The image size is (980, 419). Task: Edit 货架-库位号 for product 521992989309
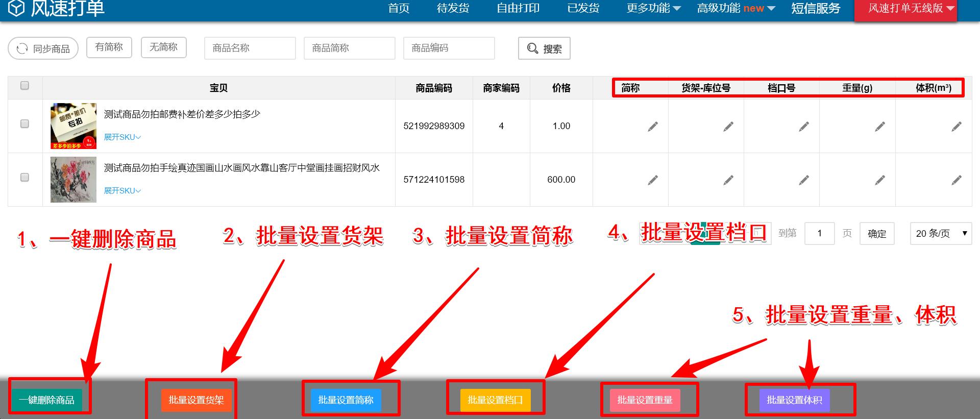[x=728, y=127]
